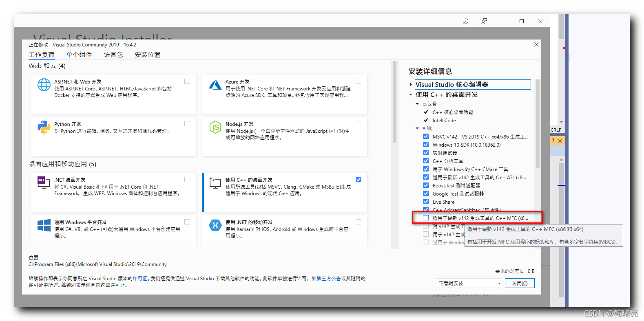Uncheck the C++ profiling tools component
644x321 pixels.
(x=426, y=161)
